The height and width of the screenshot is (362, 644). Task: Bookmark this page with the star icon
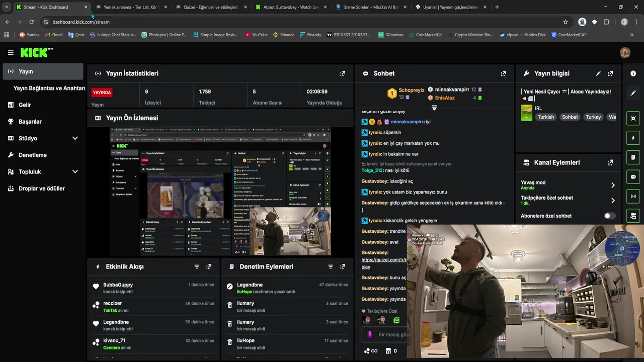click(x=566, y=22)
